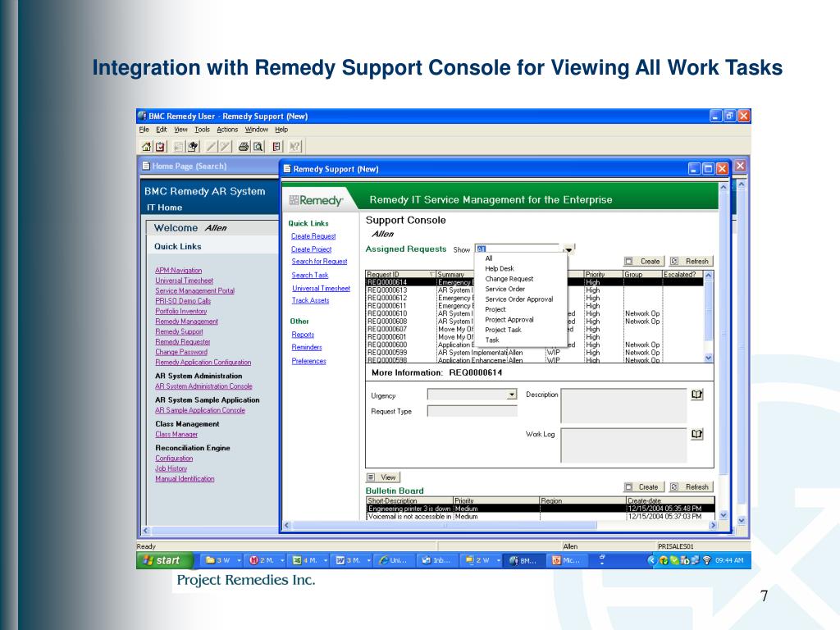The width and height of the screenshot is (840, 630).
Task: Select request row REQ0000613
Action: pos(534,290)
